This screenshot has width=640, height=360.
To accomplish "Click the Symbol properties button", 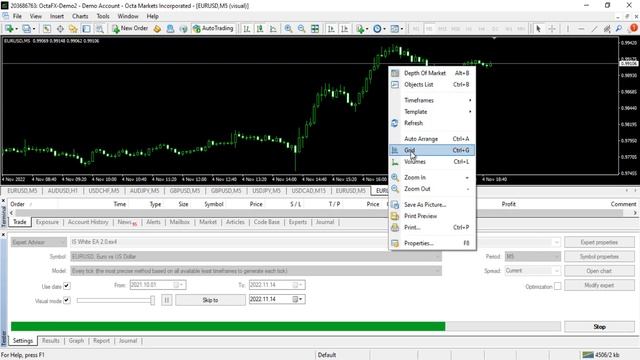I will [x=599, y=256].
